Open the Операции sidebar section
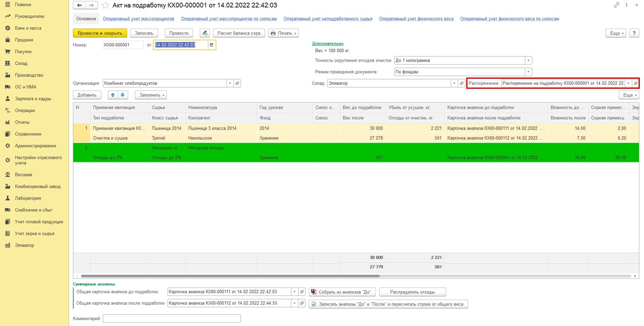This screenshot has width=644, height=326. [x=25, y=111]
